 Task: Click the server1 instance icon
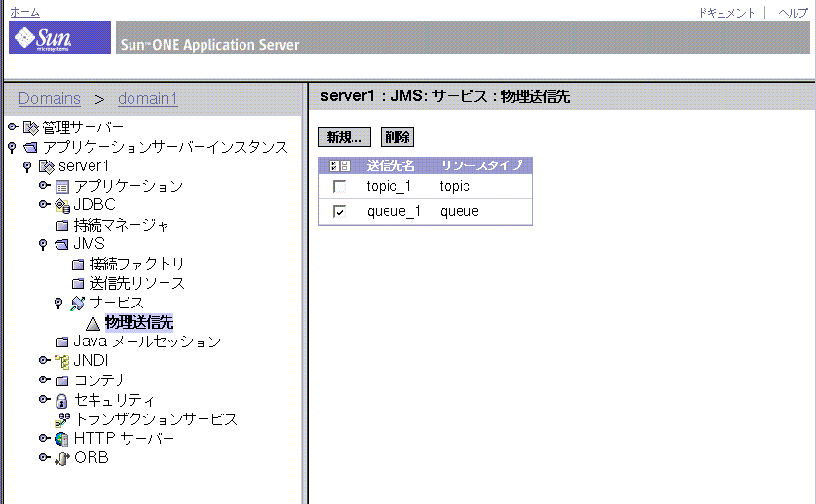47,166
